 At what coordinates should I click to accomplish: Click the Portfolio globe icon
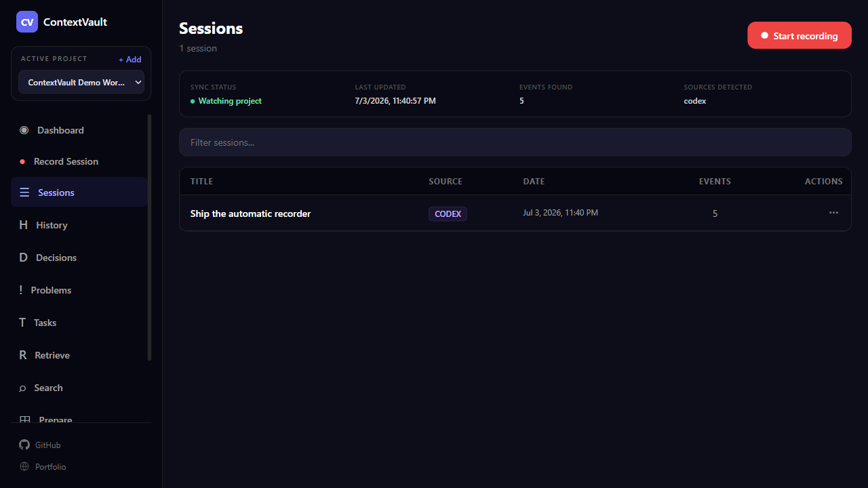(x=24, y=466)
